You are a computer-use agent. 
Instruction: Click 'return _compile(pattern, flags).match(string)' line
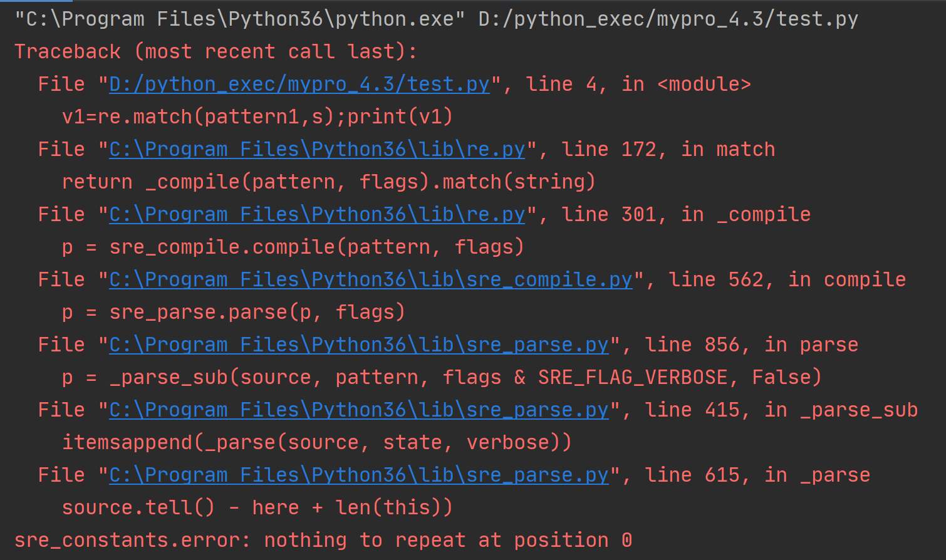click(329, 182)
